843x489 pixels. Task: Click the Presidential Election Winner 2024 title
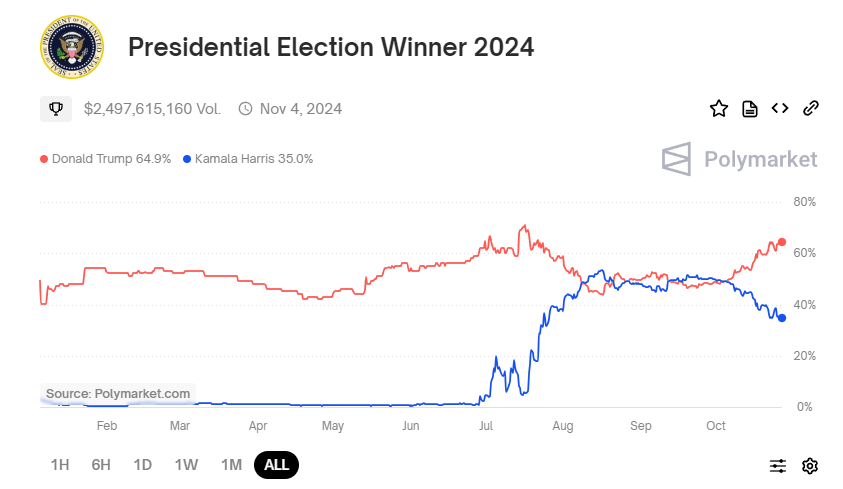point(331,47)
